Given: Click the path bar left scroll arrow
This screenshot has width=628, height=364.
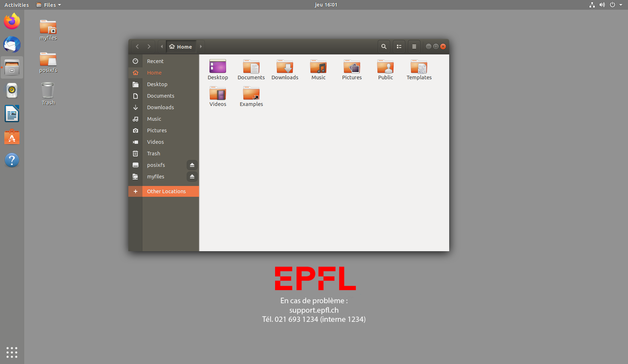Looking at the screenshot, I should coord(162,46).
